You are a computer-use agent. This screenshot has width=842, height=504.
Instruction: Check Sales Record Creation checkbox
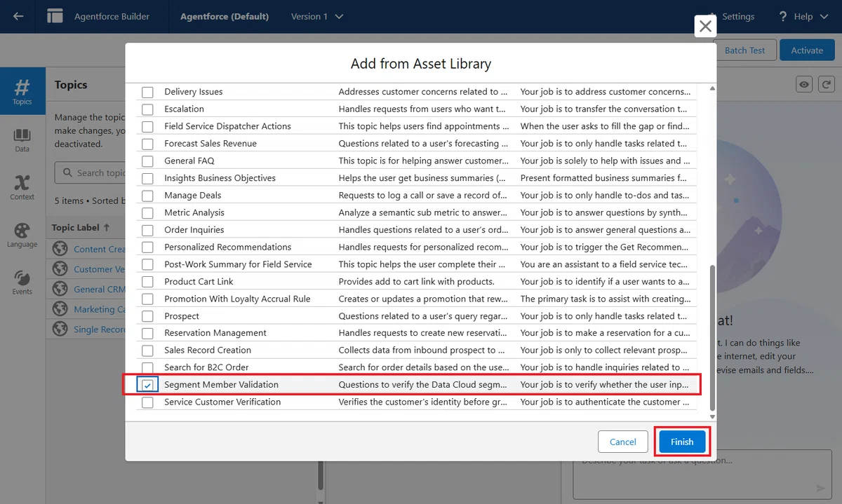pos(147,350)
